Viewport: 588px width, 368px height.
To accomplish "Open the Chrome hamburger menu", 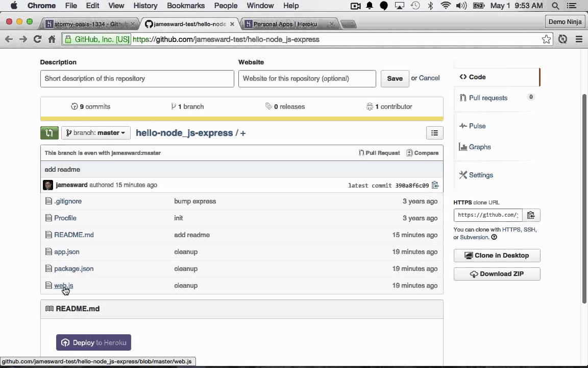I will (x=579, y=39).
